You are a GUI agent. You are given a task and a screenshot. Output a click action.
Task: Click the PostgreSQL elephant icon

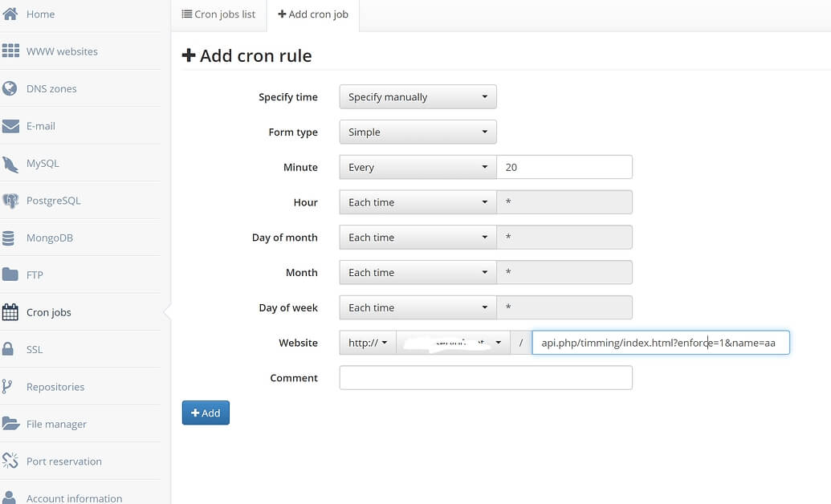point(10,201)
